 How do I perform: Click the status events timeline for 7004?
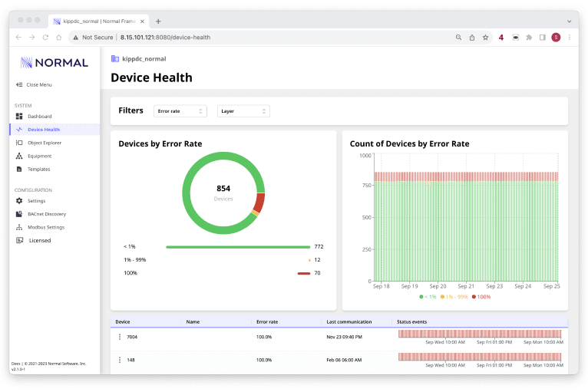pyautogui.click(x=480, y=334)
